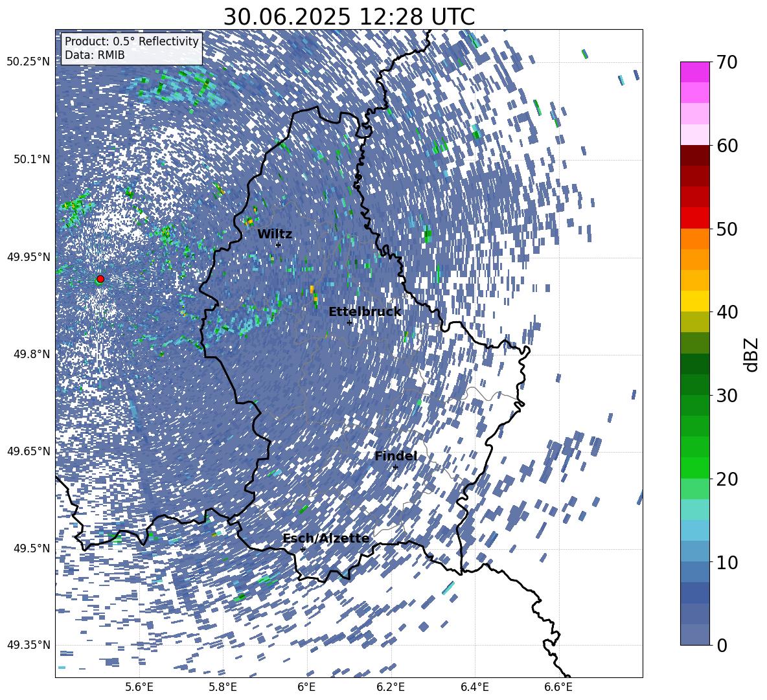767x700 pixels.
Task: Click the 50.1°N latitude label
Action: (31, 159)
